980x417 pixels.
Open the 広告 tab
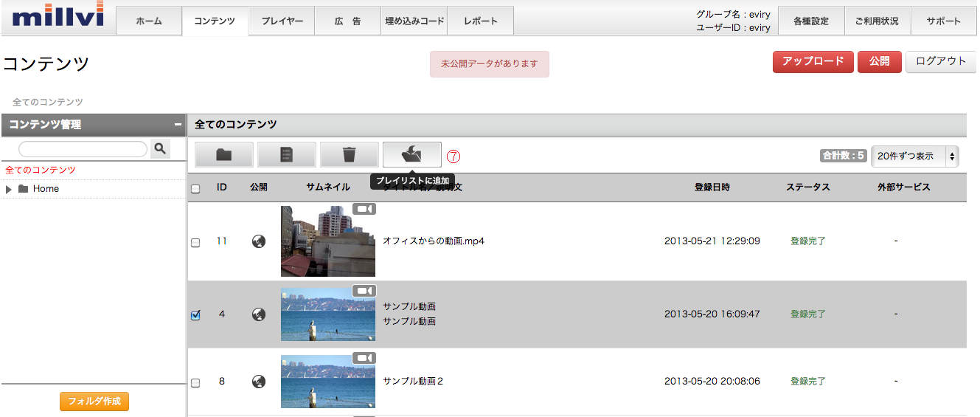[348, 21]
